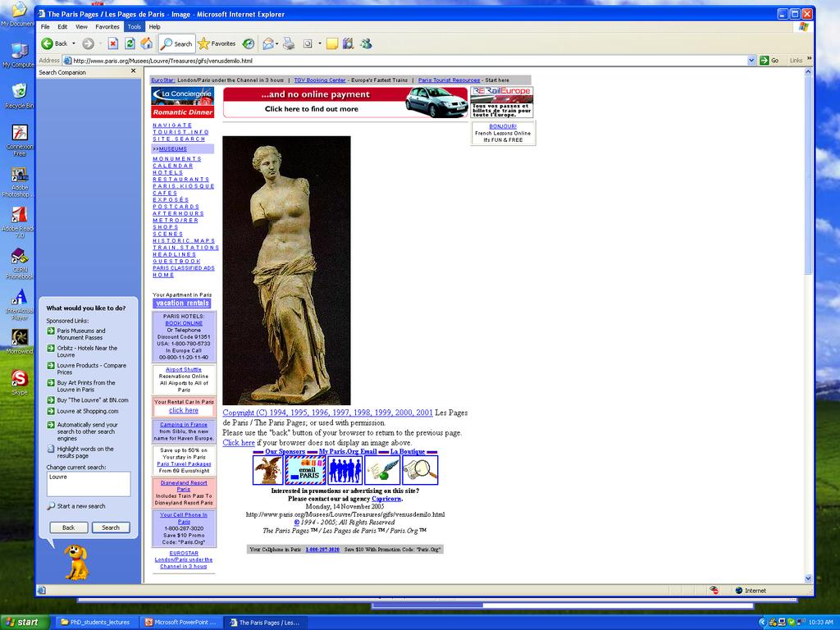Toggle the Search companion toolbar button
Image resolution: width=840 pixels, height=630 pixels.
pyautogui.click(x=176, y=44)
